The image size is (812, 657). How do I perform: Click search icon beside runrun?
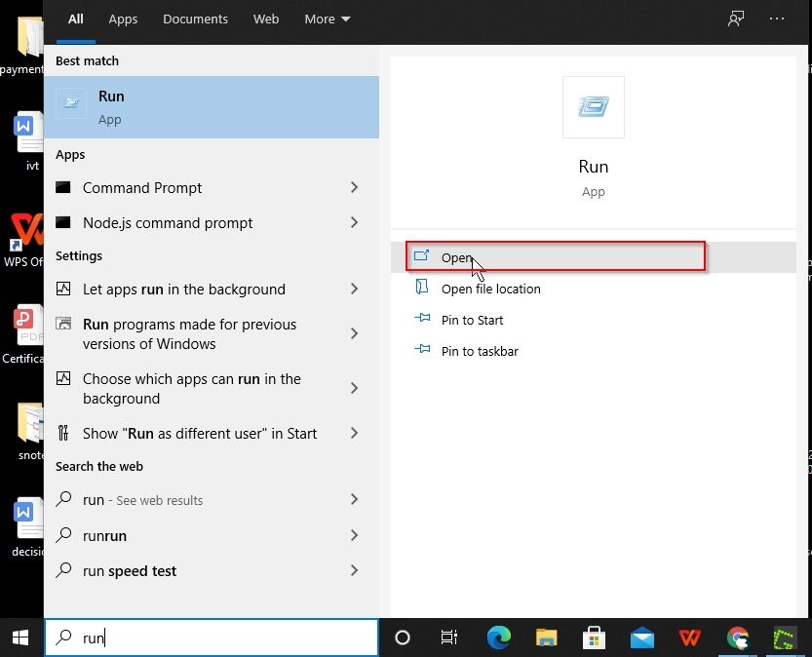63,535
